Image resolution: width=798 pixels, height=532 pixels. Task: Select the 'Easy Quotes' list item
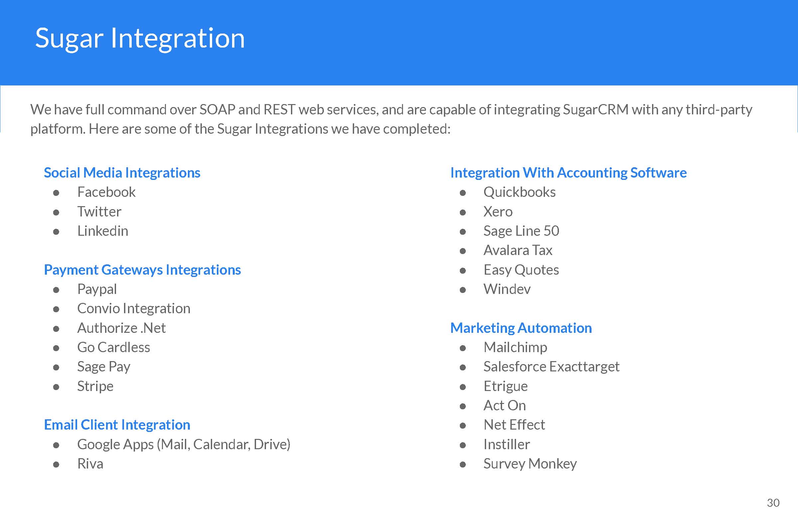pos(521,270)
